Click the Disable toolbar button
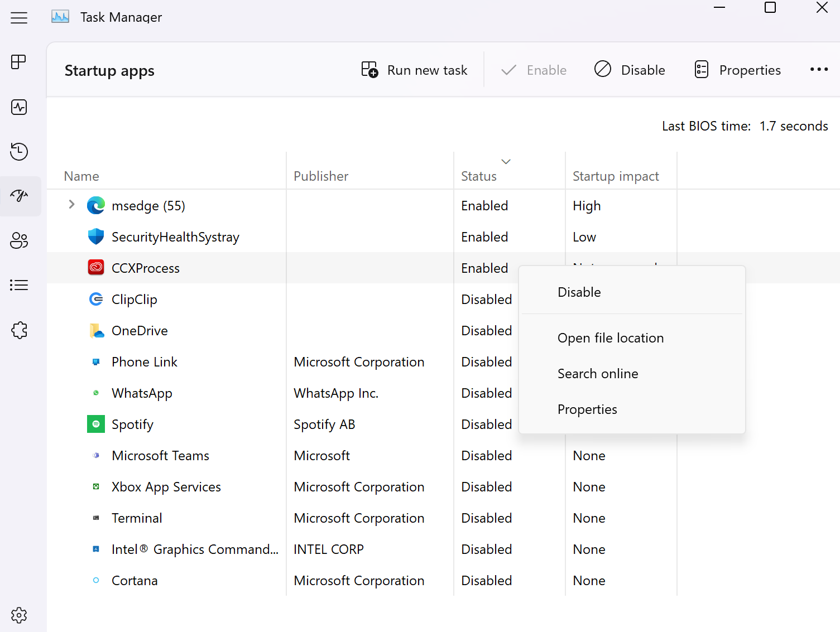 click(630, 70)
